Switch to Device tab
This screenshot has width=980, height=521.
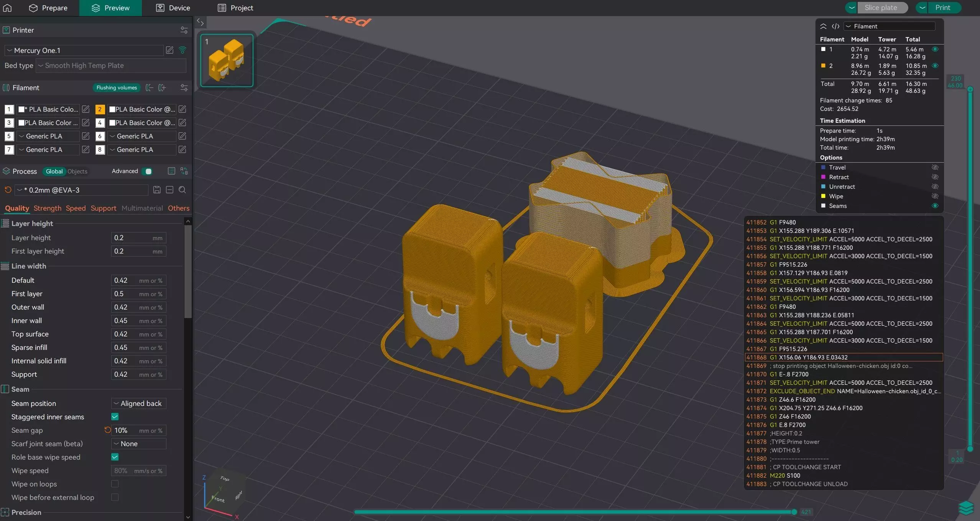[x=173, y=8]
